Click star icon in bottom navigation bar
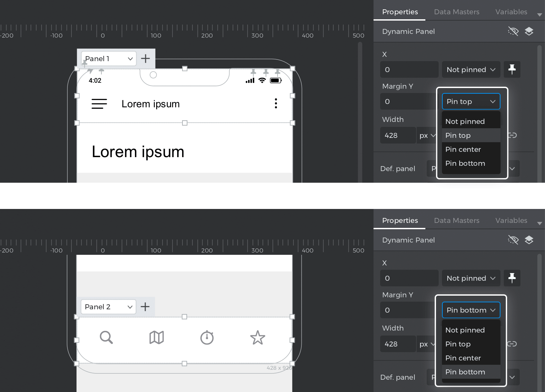This screenshot has height=392, width=545. point(258,338)
